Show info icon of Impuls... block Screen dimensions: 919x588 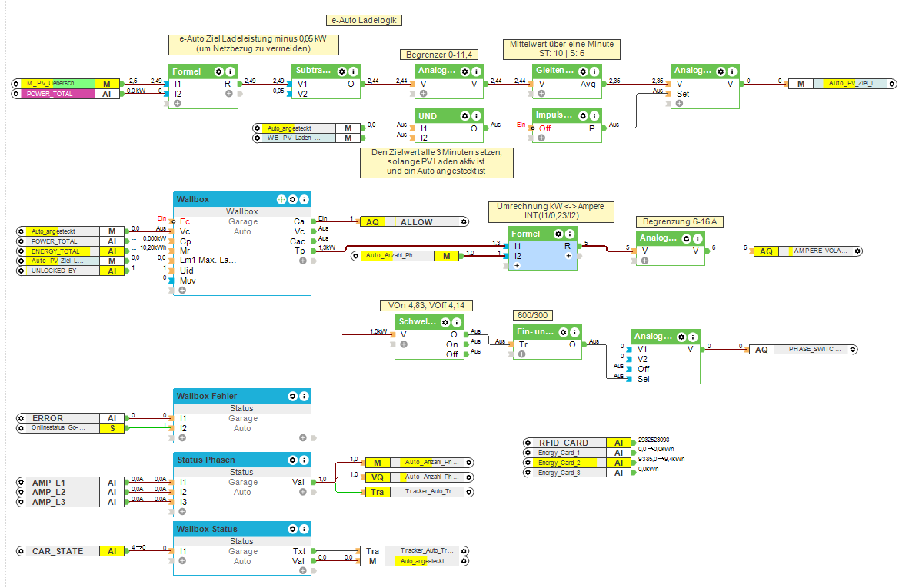[x=594, y=116]
